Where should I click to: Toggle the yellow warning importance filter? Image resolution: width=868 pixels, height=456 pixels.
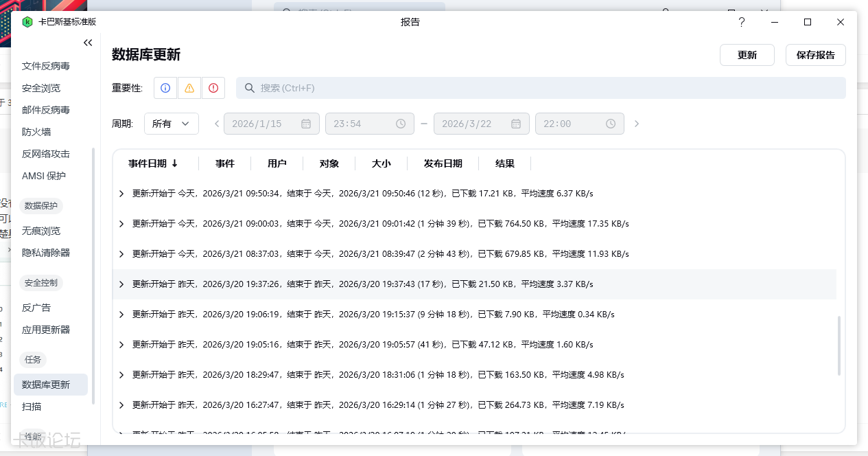point(189,88)
